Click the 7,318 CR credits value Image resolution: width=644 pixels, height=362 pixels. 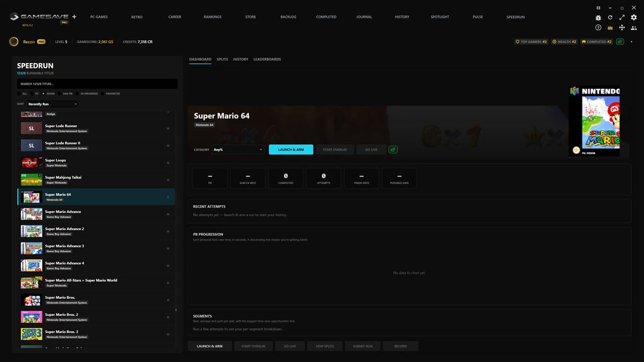tap(145, 42)
